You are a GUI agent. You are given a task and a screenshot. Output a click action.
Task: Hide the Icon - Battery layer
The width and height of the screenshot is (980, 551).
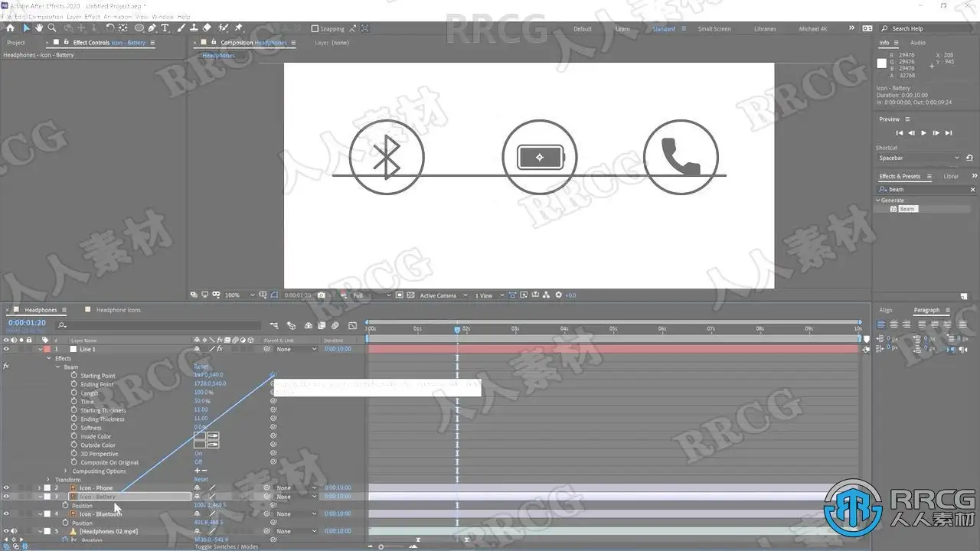point(6,497)
